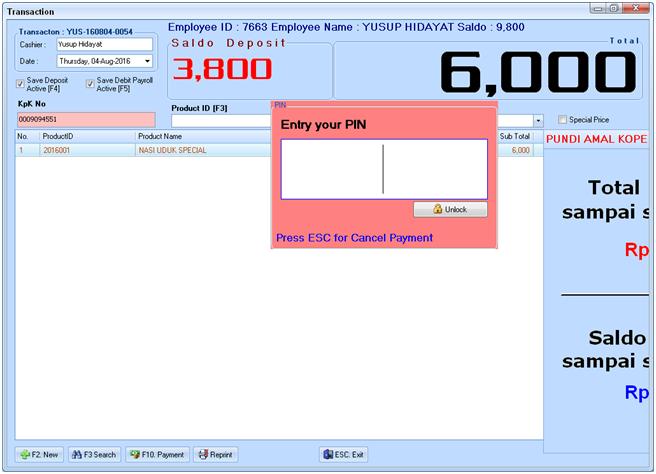Click the Reprint printer button
This screenshot has width=656, height=474.
[215, 454]
